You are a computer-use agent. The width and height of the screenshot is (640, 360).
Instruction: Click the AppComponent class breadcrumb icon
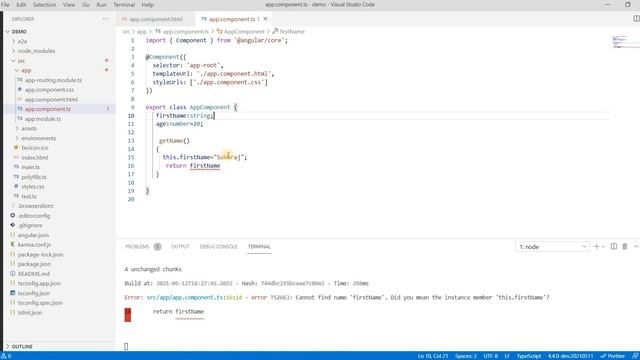(x=220, y=31)
